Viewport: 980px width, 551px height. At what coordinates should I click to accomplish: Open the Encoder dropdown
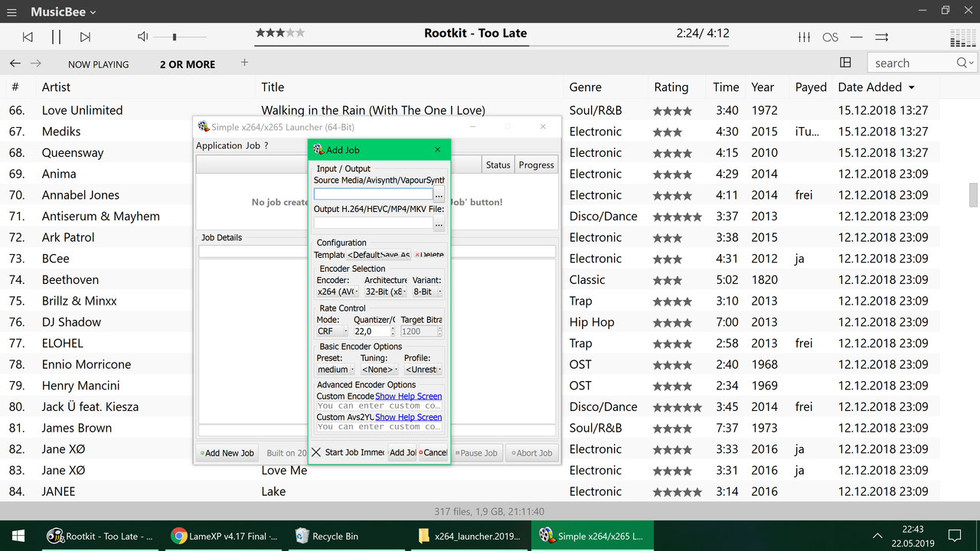tap(338, 292)
